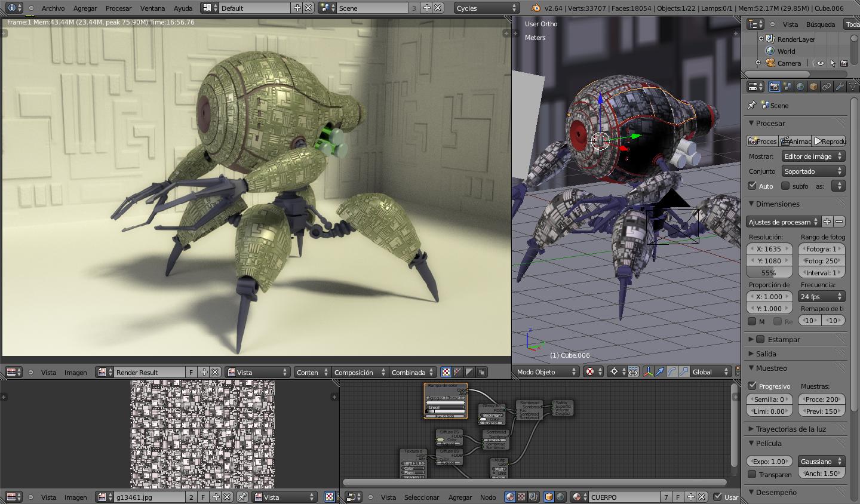The height and width of the screenshot is (504, 860).
Task: Open the Render properties tab (camera icon)
Action: click(775, 87)
